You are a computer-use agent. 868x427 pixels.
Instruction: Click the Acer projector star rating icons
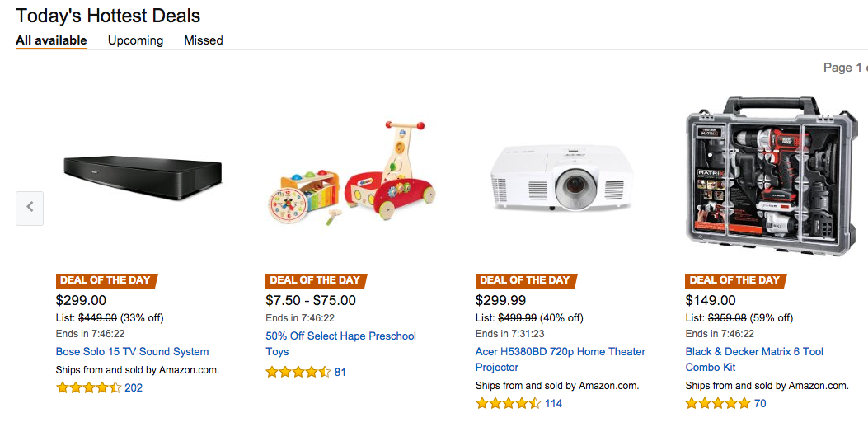(509, 403)
